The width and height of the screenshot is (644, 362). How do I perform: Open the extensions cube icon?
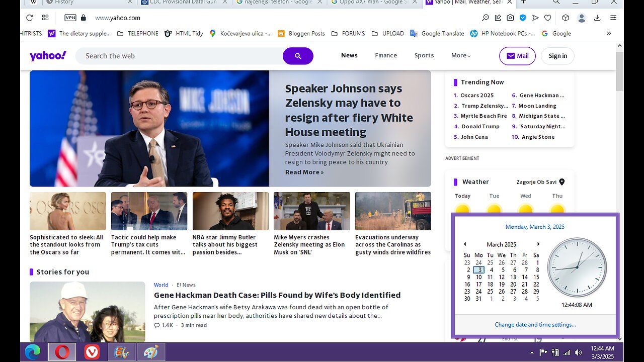tap(566, 18)
